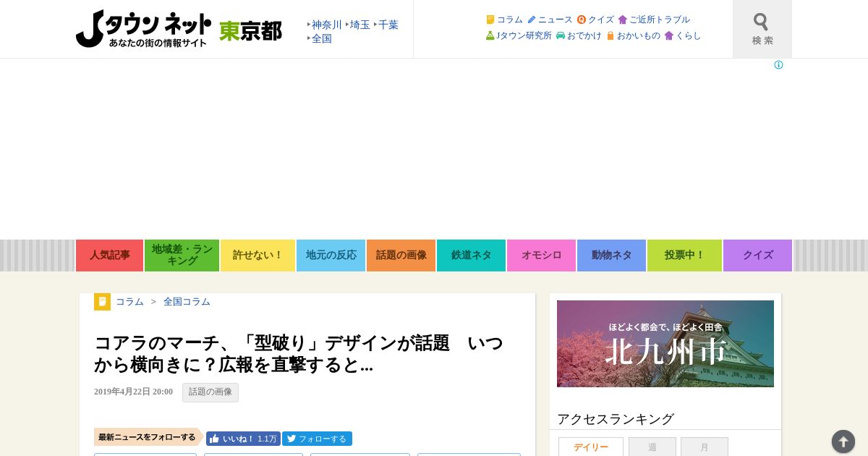This screenshot has width=868, height=456.
Task: Click the 最新ニュースをフォローする label
Action: pyautogui.click(x=148, y=437)
